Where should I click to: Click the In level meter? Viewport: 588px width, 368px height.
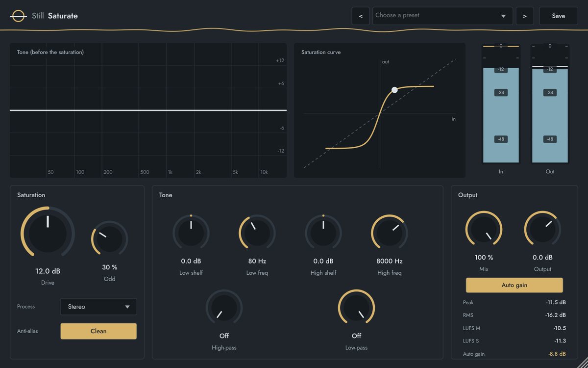[501, 104]
